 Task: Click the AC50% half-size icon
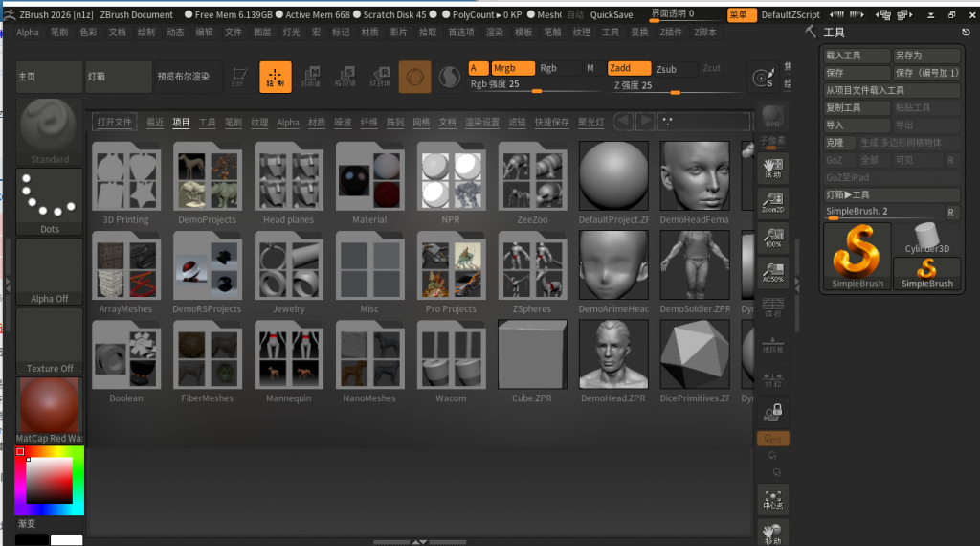[773, 272]
